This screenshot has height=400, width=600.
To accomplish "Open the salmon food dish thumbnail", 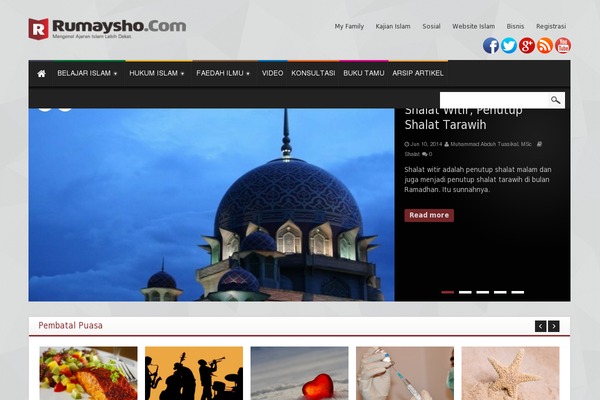I will coord(88,373).
